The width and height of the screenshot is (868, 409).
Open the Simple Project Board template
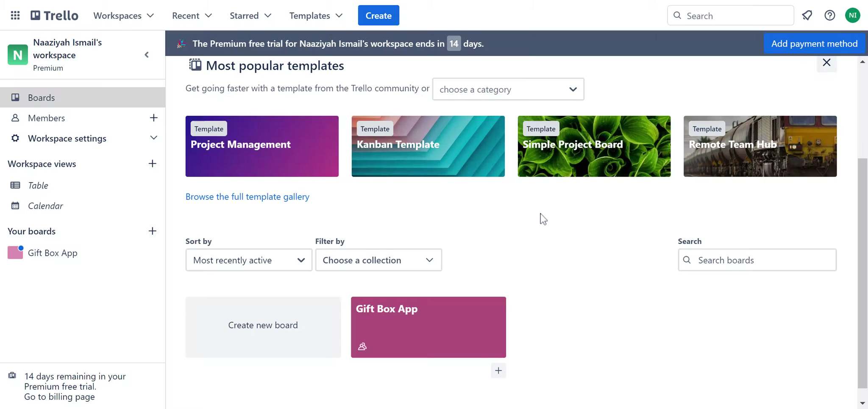tap(594, 146)
